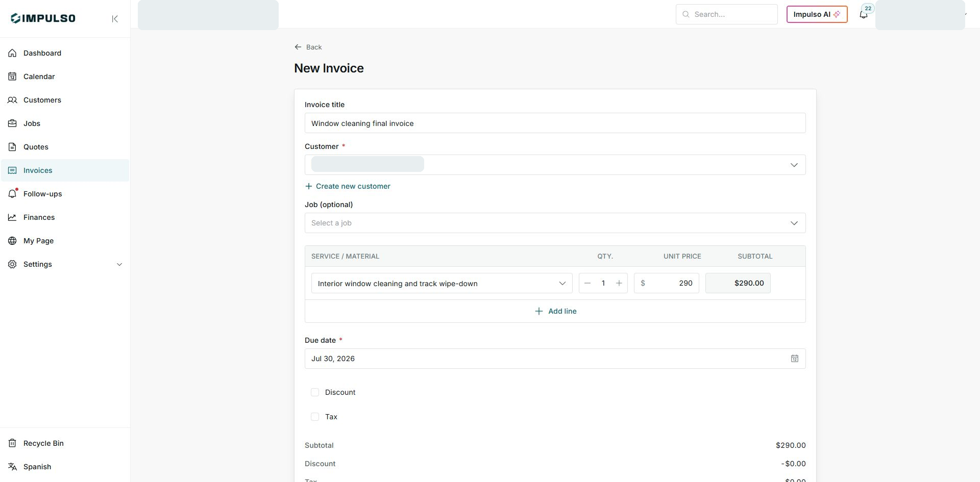Click the plus icon beside Add line
The height and width of the screenshot is (482, 980).
pyautogui.click(x=538, y=311)
